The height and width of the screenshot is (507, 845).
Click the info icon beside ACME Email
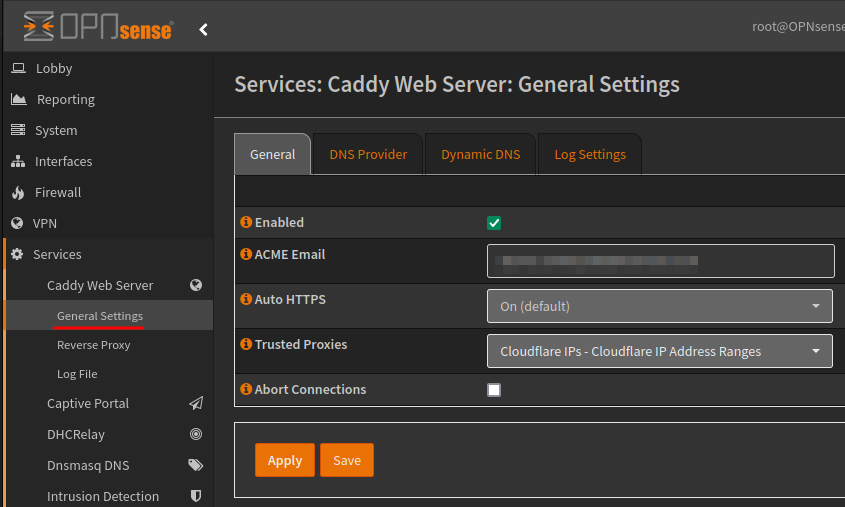(x=246, y=254)
